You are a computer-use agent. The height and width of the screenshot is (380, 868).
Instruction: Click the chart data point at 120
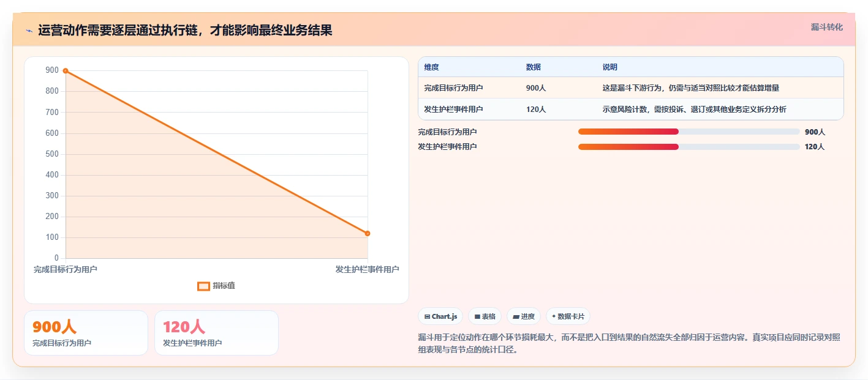(x=368, y=233)
